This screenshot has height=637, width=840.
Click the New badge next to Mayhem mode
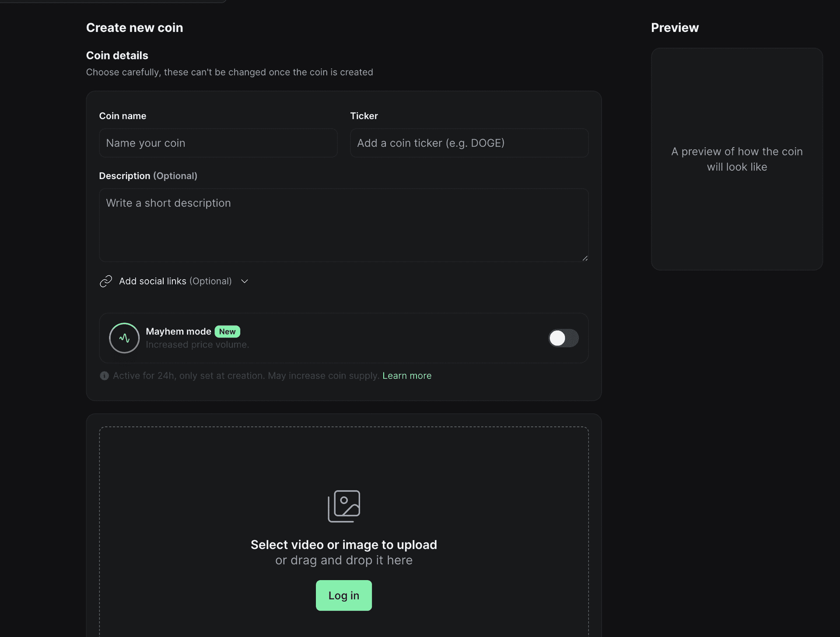click(x=227, y=331)
